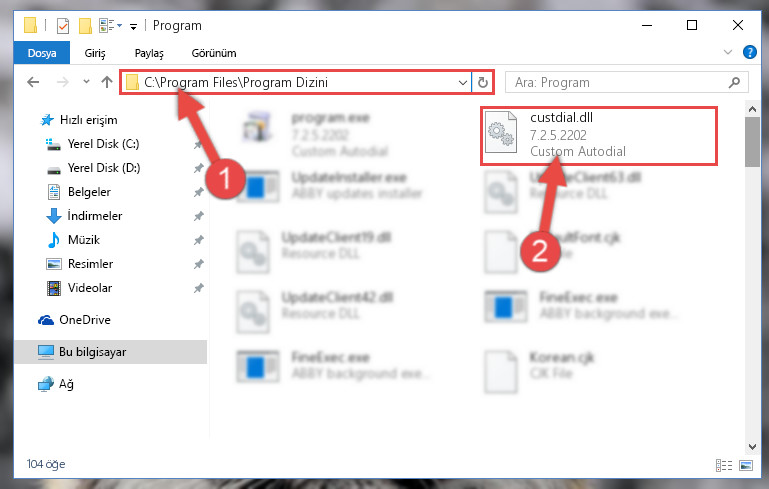Toggle pin next to Belgeler

[x=198, y=192]
